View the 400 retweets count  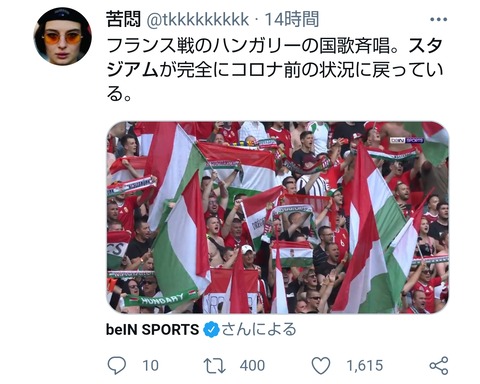[252, 366]
